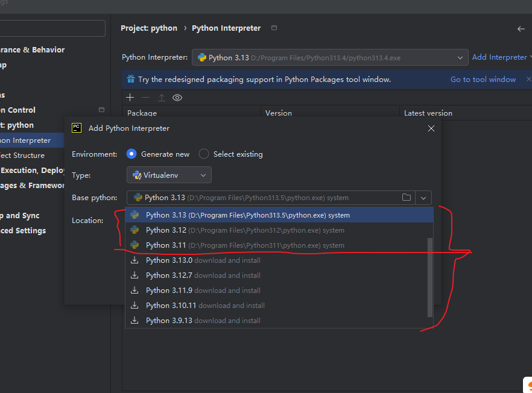Open Languages & Frameworks section
This screenshot has height=393, width=532.
point(32,186)
